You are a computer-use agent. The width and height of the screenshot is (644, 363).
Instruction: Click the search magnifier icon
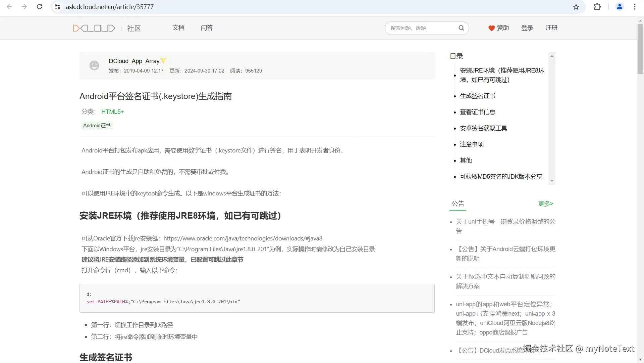tap(462, 28)
